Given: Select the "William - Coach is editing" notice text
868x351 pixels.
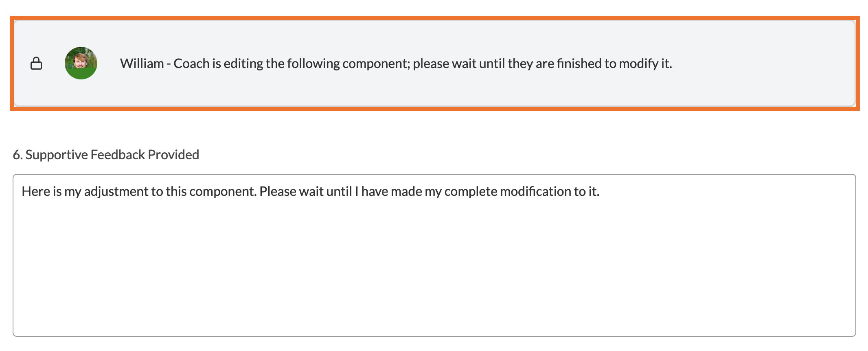Looking at the screenshot, I should (x=395, y=64).
